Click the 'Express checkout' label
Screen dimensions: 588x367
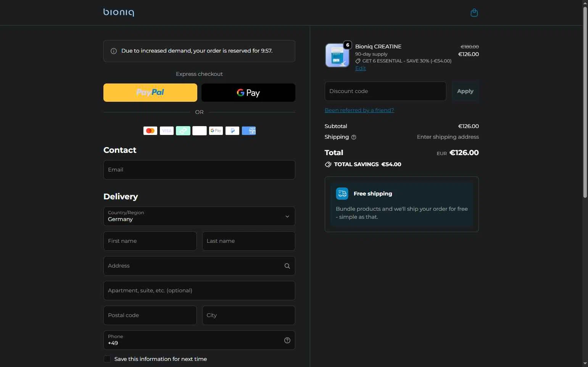pos(199,74)
